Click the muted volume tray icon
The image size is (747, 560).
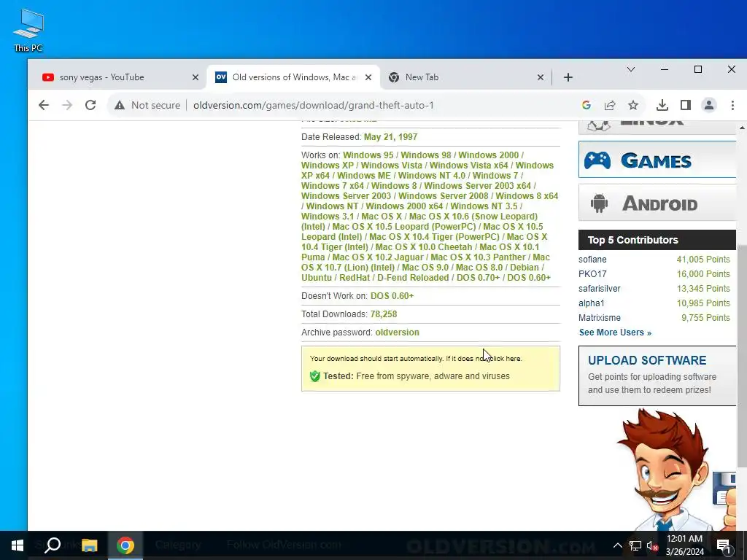click(651, 545)
